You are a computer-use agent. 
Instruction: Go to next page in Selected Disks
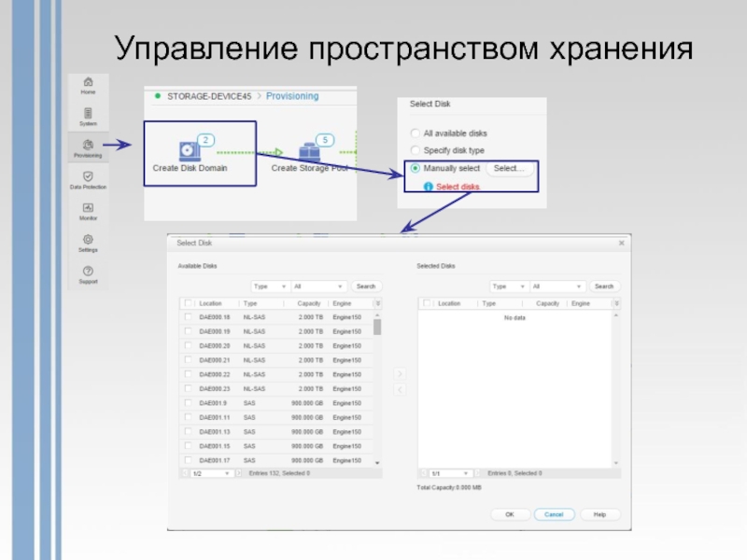pos(477,473)
